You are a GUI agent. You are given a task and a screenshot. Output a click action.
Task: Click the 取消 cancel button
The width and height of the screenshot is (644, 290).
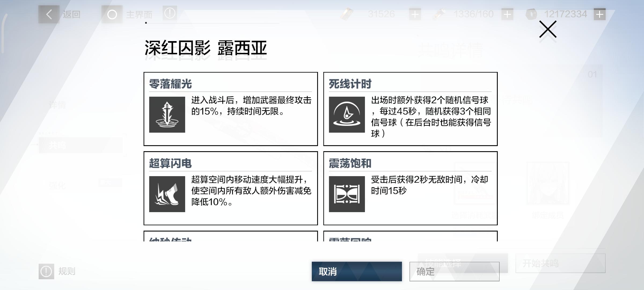coord(357,271)
